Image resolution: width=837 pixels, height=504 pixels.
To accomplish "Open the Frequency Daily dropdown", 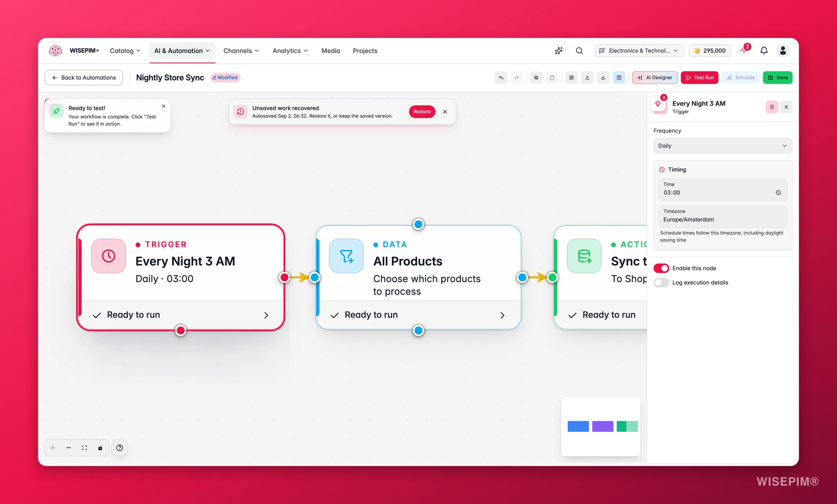I will (x=723, y=146).
